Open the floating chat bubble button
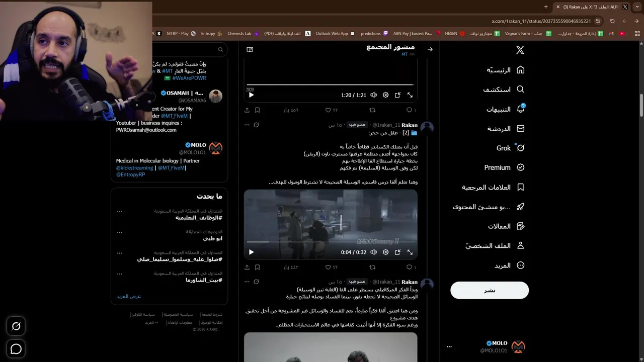 pyautogui.click(x=16, y=349)
